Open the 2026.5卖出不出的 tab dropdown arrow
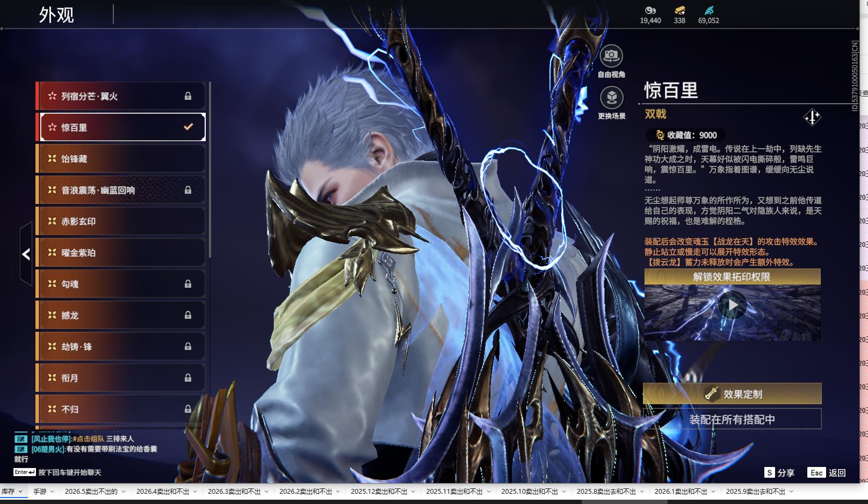Viewport: 868px width, 504px height. coord(124,492)
